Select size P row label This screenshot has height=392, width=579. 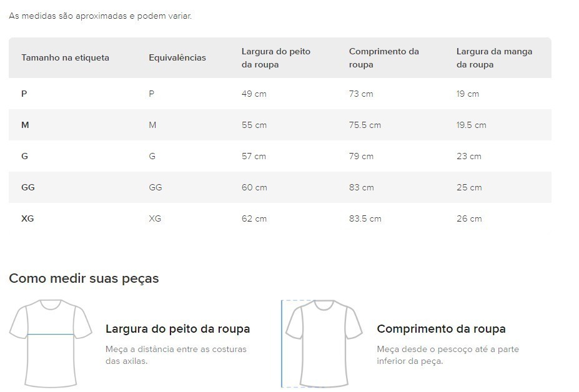pos(24,94)
